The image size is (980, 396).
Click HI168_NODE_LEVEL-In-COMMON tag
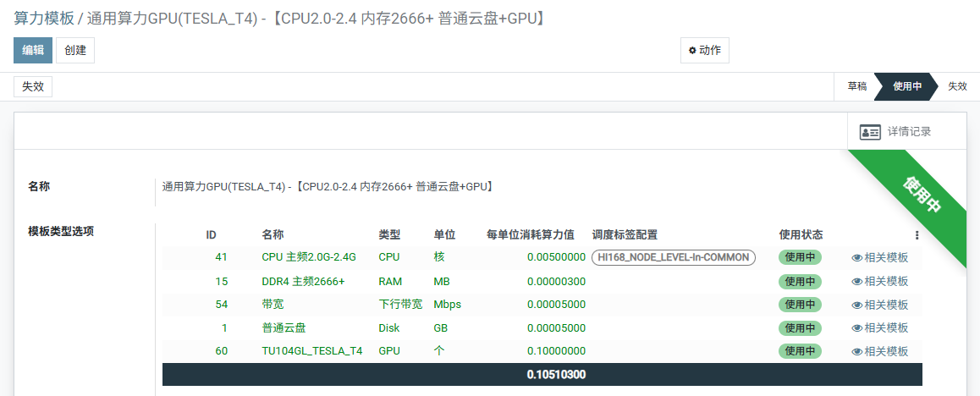point(674,257)
